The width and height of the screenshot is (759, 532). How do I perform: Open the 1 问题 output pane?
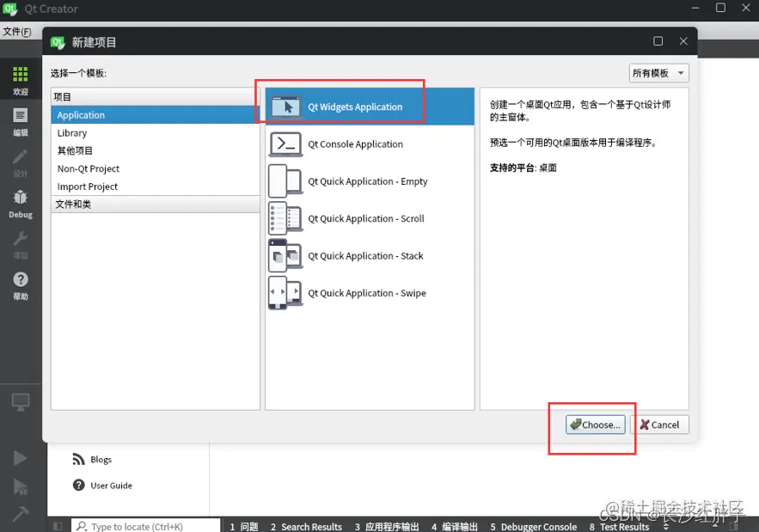coord(244,527)
